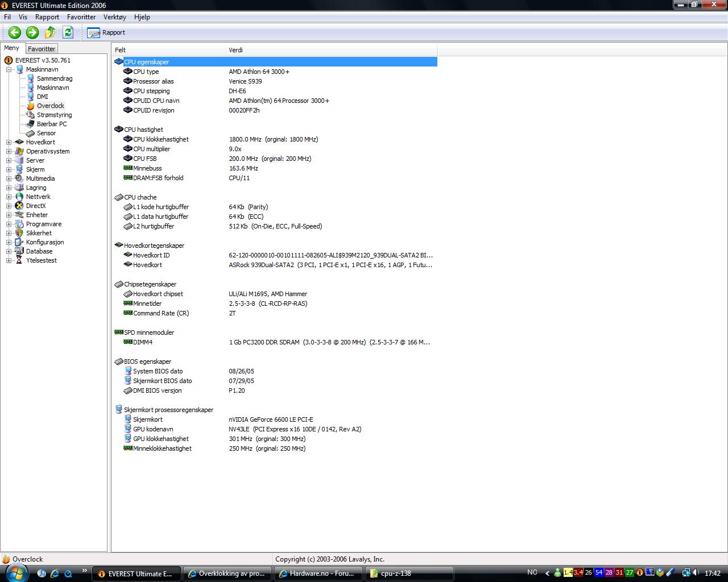The height and width of the screenshot is (582, 728).
Task: Switch to Overklokking av pro... taskbar window
Action: pos(227,573)
